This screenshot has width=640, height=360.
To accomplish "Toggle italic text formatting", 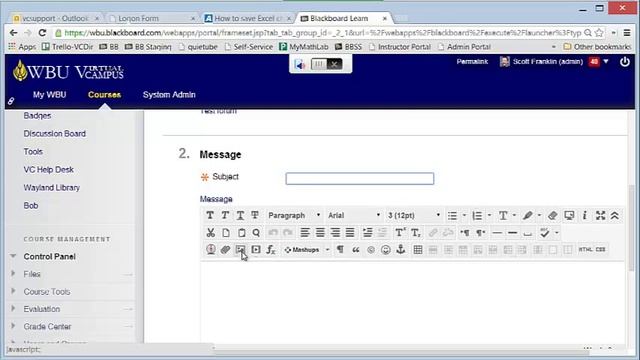I will click(225, 216).
